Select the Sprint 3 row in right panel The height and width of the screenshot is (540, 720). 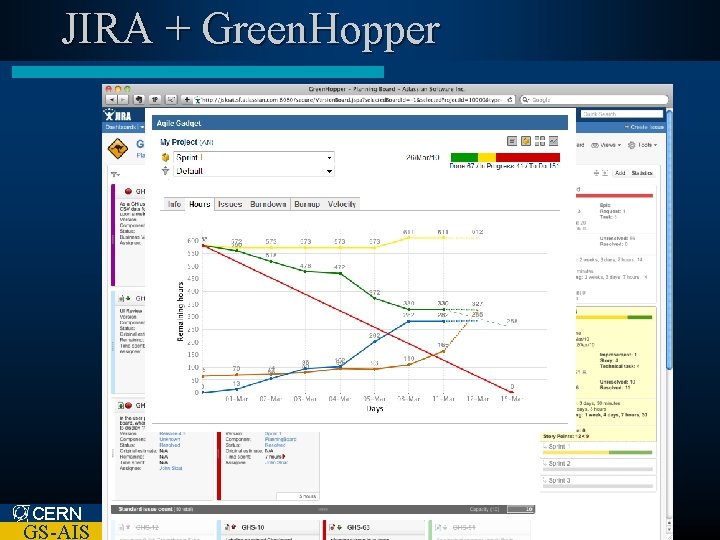[597, 482]
